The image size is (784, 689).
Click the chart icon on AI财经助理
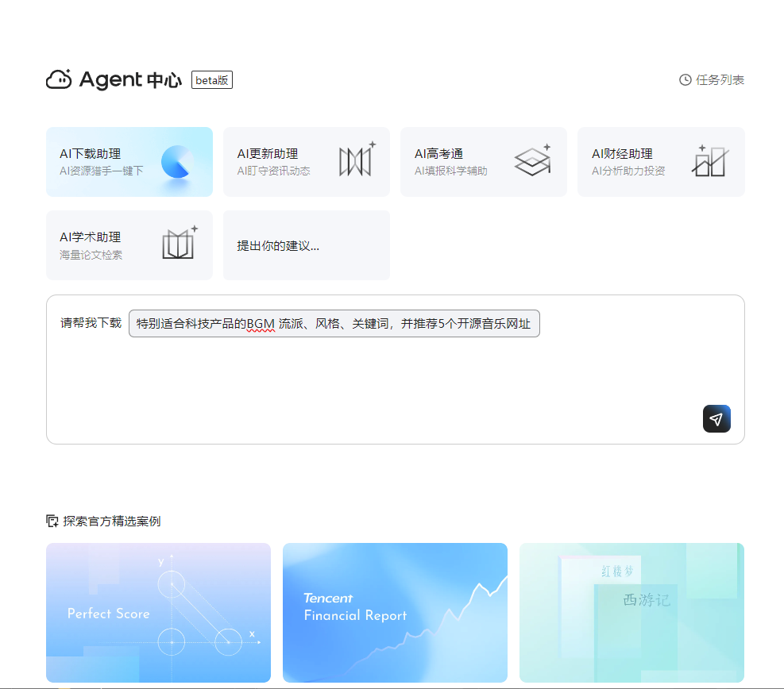pos(710,161)
